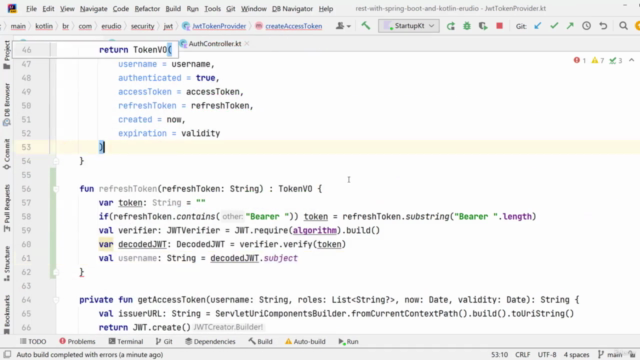Open the Problems tool window
Viewport: 640px width, 360px height.
click(x=77, y=341)
